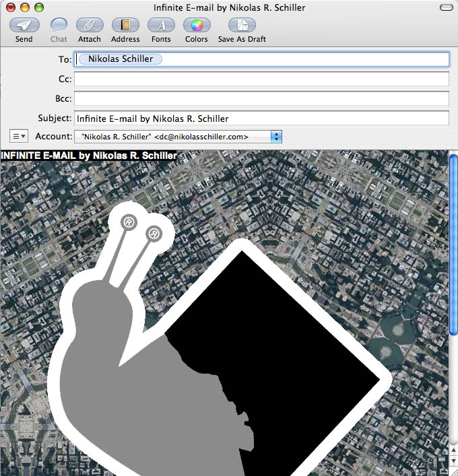This screenshot has height=476, width=458.
Task: Send the email with Send icon
Action: click(x=24, y=25)
